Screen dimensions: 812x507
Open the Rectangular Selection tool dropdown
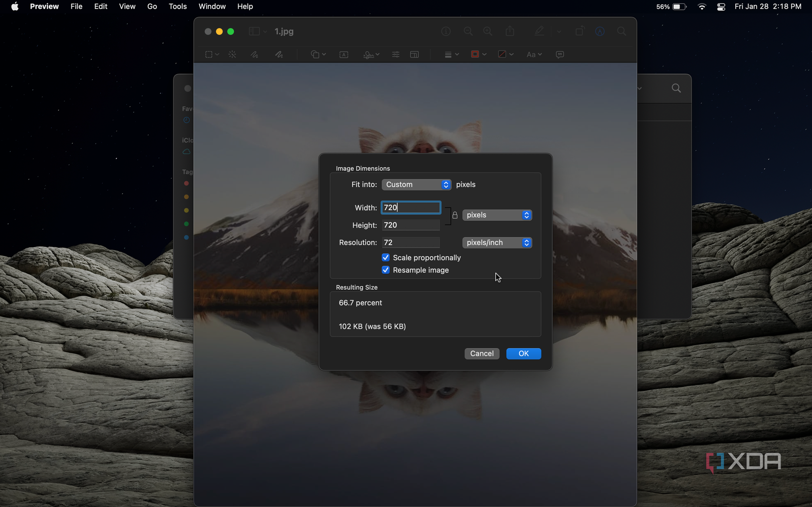212,55
